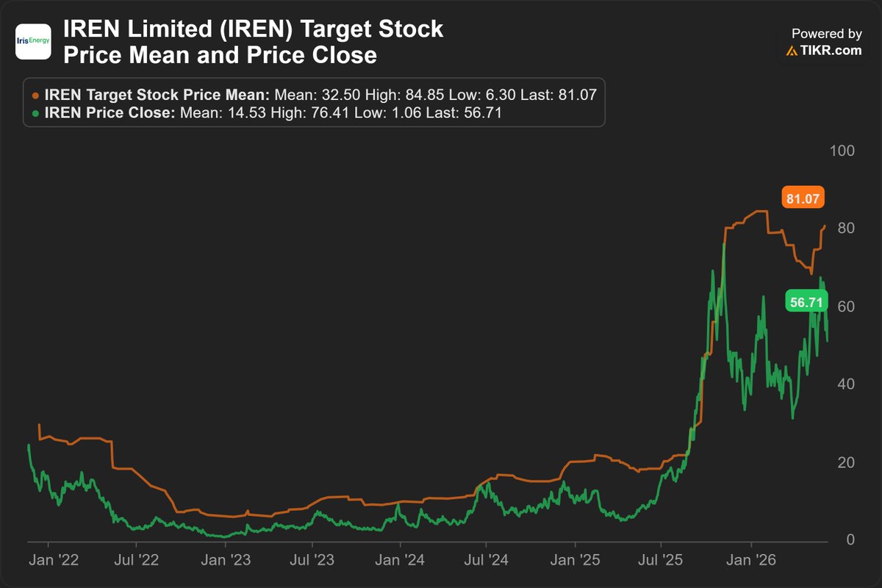Click the green 56.71 value label
Image resolution: width=882 pixels, height=588 pixels.
[807, 301]
